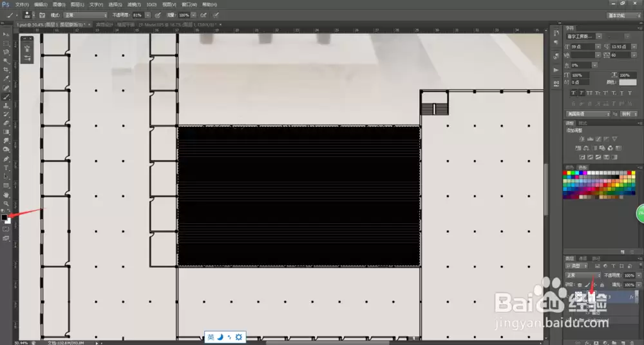
Task: Select the Magic Wand tool
Action: click(6, 61)
